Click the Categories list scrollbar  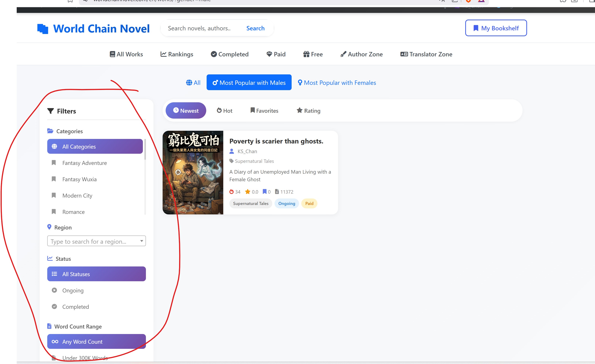145,149
